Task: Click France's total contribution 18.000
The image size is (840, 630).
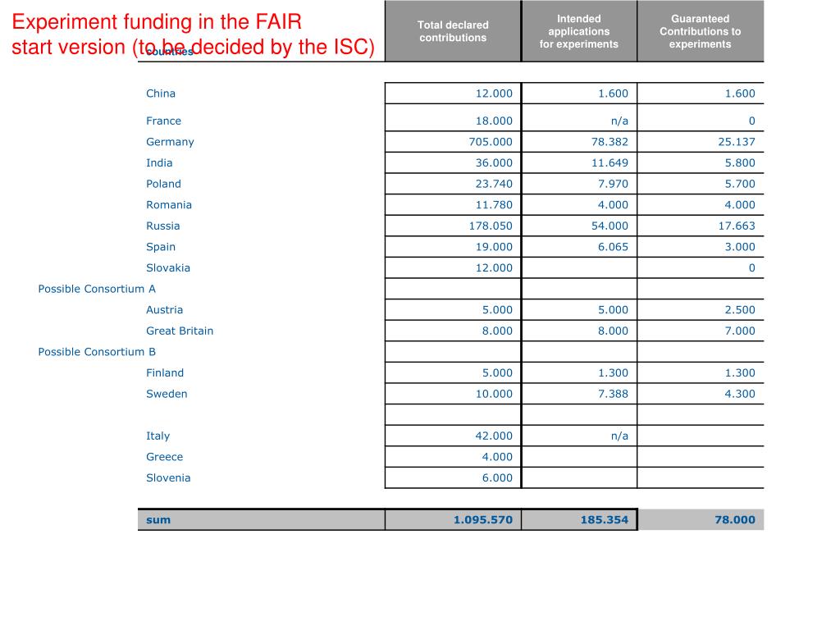Action: click(x=494, y=121)
